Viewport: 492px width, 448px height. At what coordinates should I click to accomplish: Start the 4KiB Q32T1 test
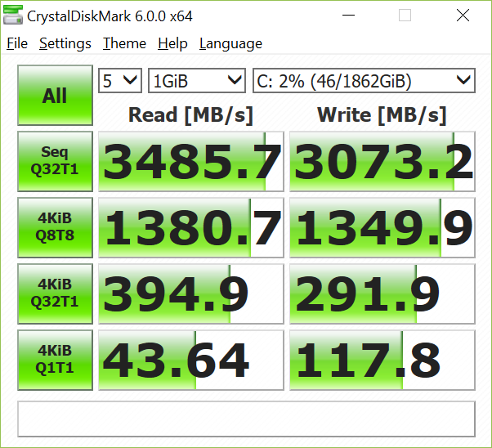point(56,293)
